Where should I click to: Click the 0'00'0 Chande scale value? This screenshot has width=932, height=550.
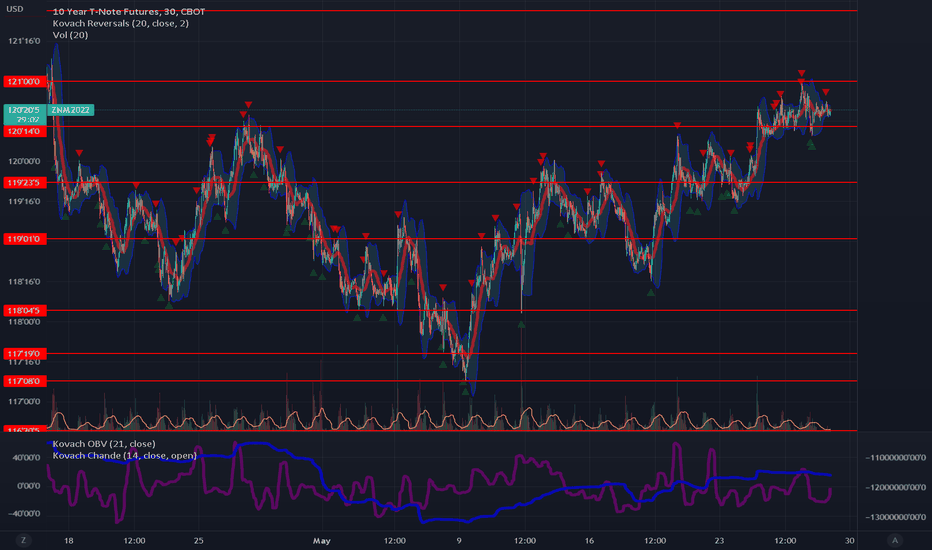click(29, 486)
